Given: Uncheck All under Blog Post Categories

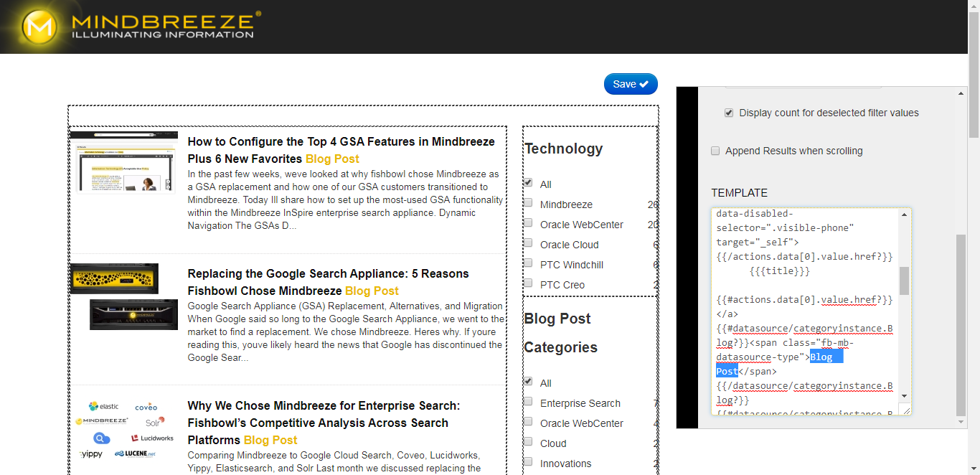Looking at the screenshot, I should (528, 382).
